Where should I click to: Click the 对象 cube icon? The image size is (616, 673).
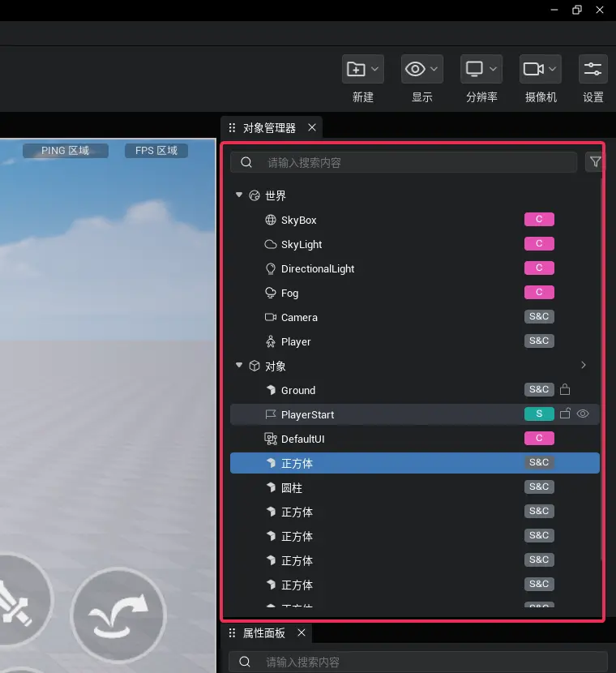click(x=255, y=366)
